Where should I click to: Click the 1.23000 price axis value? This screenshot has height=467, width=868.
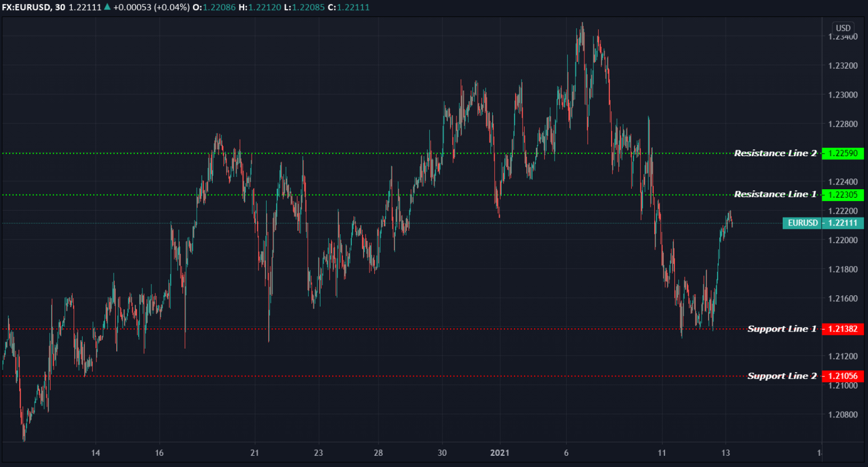(x=843, y=95)
